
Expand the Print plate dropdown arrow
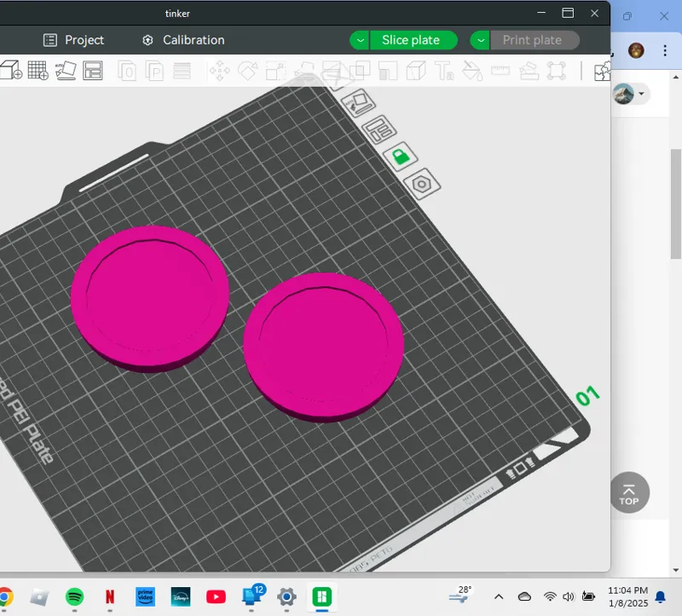tap(480, 40)
